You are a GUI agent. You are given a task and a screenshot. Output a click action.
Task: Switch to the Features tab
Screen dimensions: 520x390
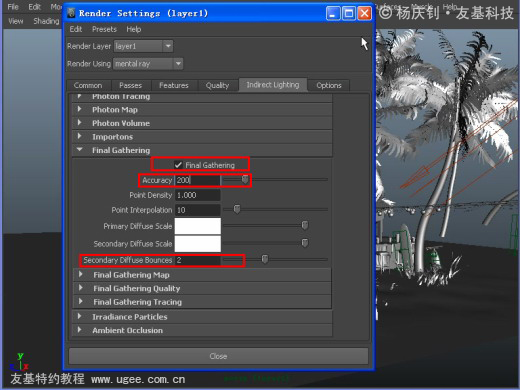tap(174, 86)
